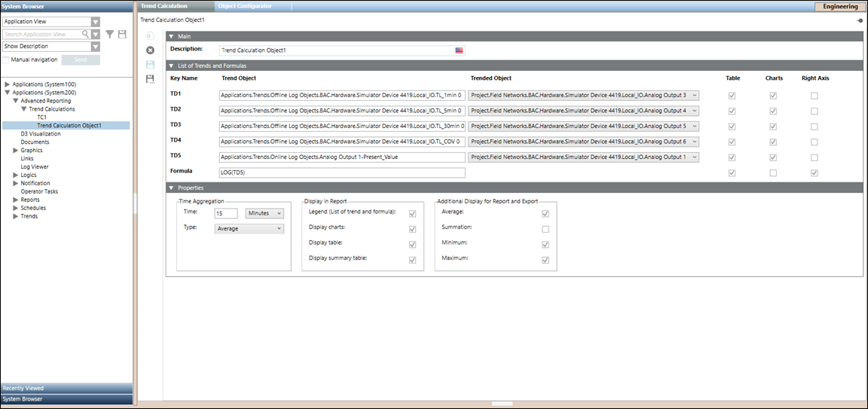
Task: Enable Right Axis checkbox for TD1
Action: (x=814, y=96)
